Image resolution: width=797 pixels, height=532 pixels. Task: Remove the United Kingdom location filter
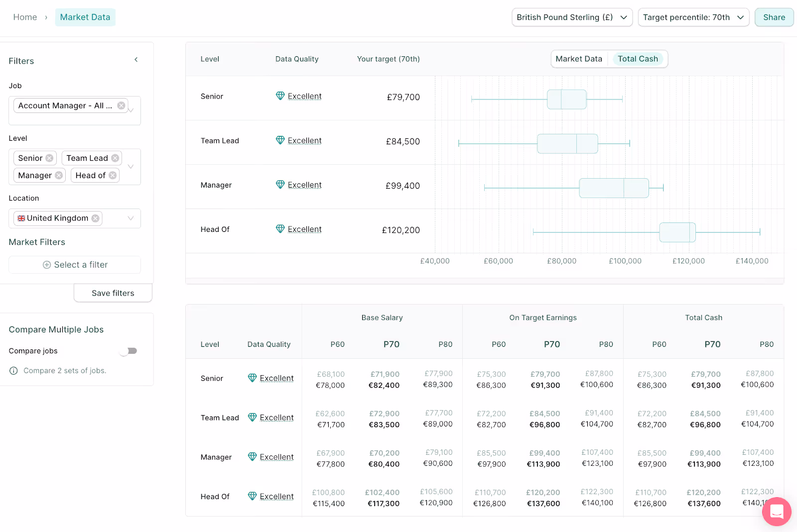coord(94,218)
